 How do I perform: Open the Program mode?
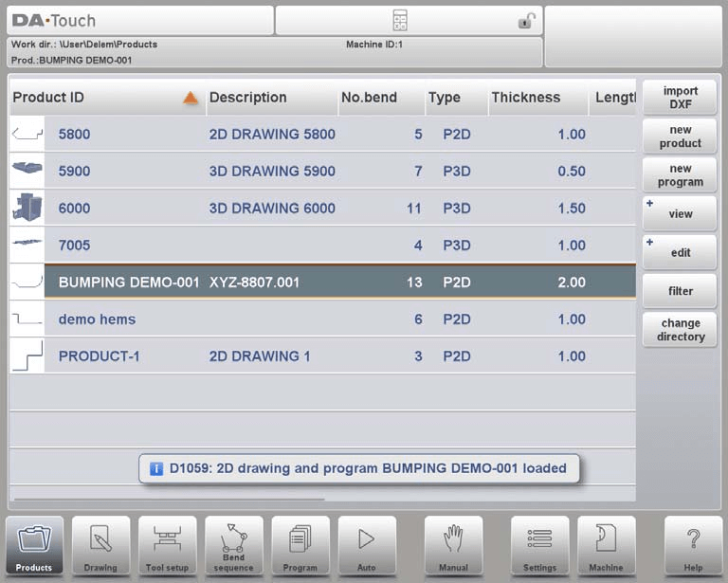coord(300,546)
